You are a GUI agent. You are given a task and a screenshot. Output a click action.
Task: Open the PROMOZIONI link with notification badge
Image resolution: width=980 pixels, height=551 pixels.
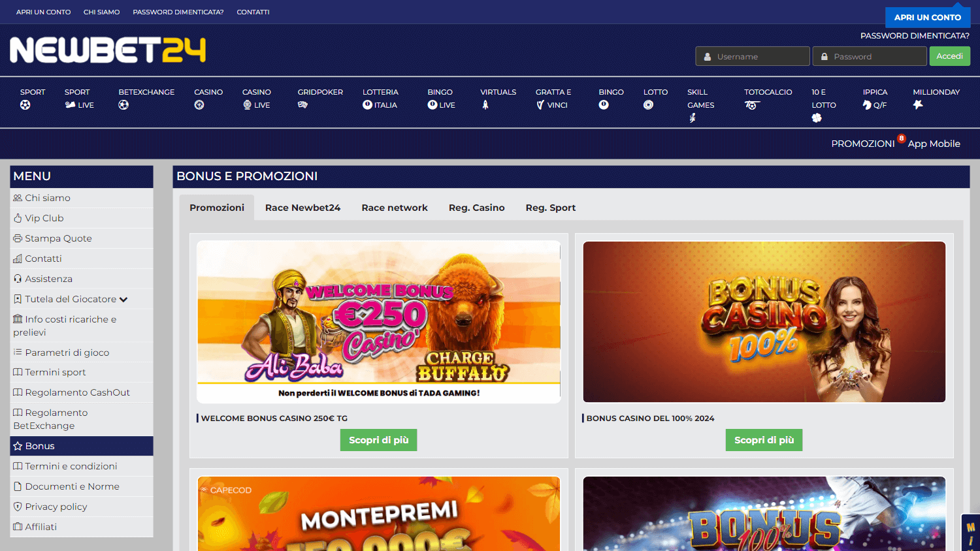(x=863, y=144)
